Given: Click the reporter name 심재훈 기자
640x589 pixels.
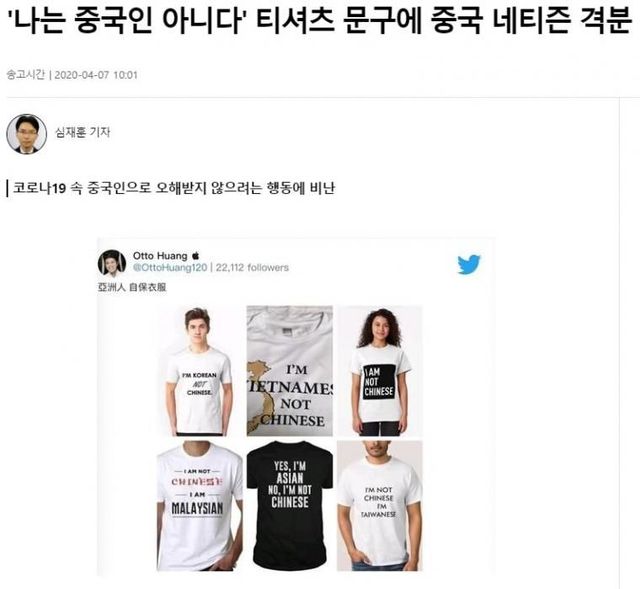Looking at the screenshot, I should pos(83,132).
